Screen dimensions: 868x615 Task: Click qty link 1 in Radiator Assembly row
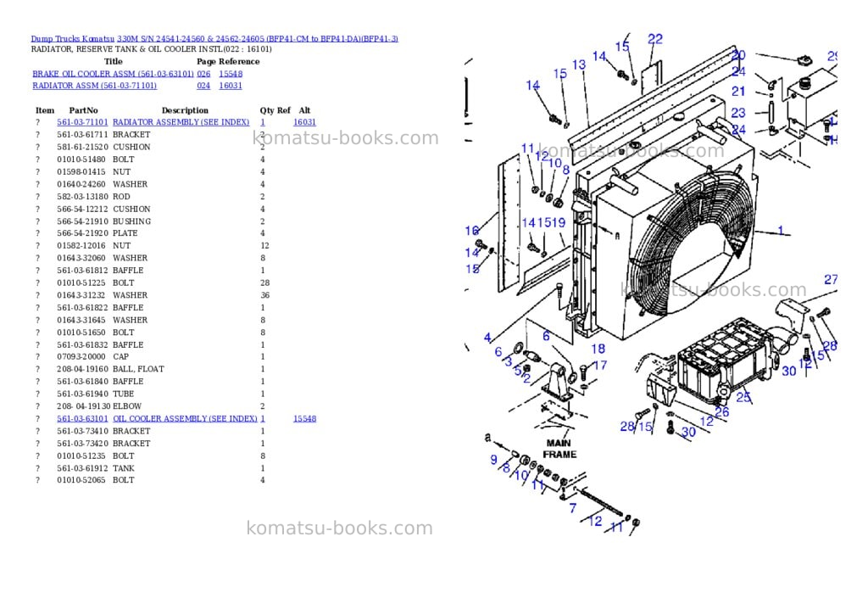pos(263,122)
